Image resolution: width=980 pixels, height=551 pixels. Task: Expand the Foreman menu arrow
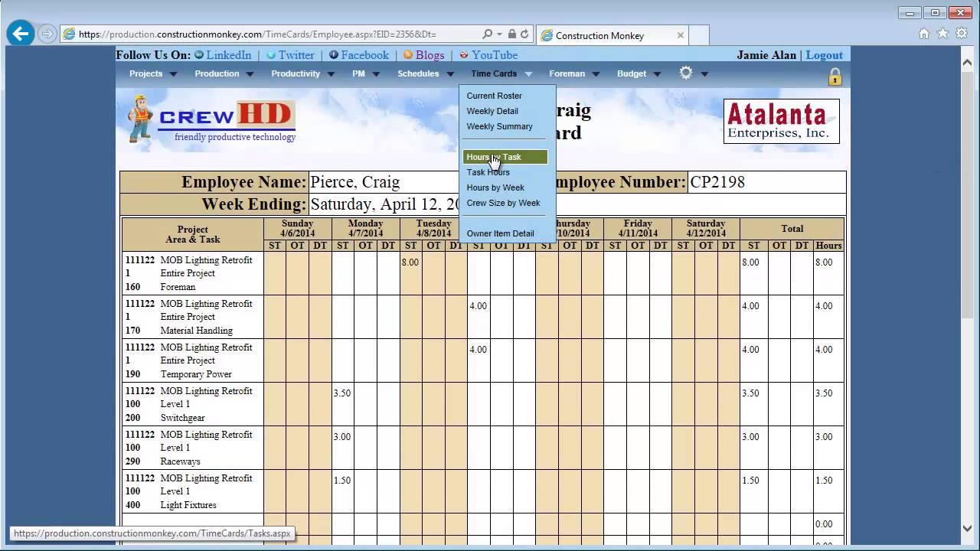click(x=596, y=74)
